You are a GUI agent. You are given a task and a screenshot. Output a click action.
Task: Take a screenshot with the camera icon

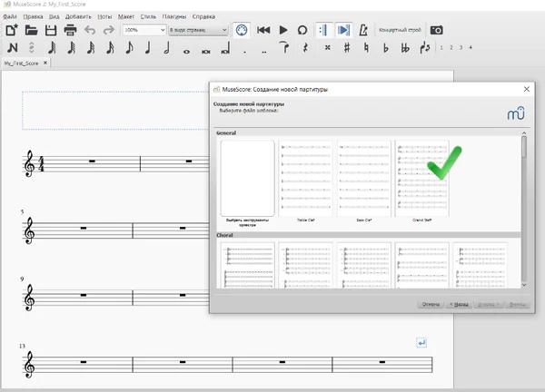[437, 30]
